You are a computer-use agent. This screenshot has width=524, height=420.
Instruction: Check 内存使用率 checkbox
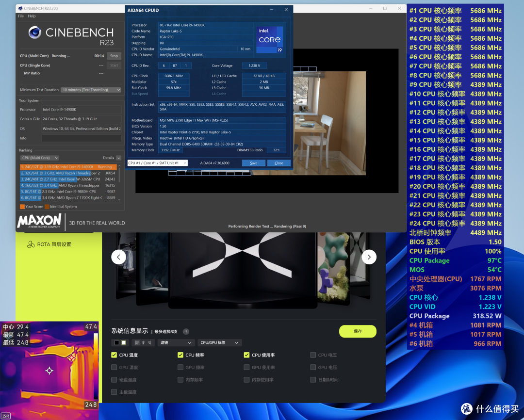[x=246, y=380]
